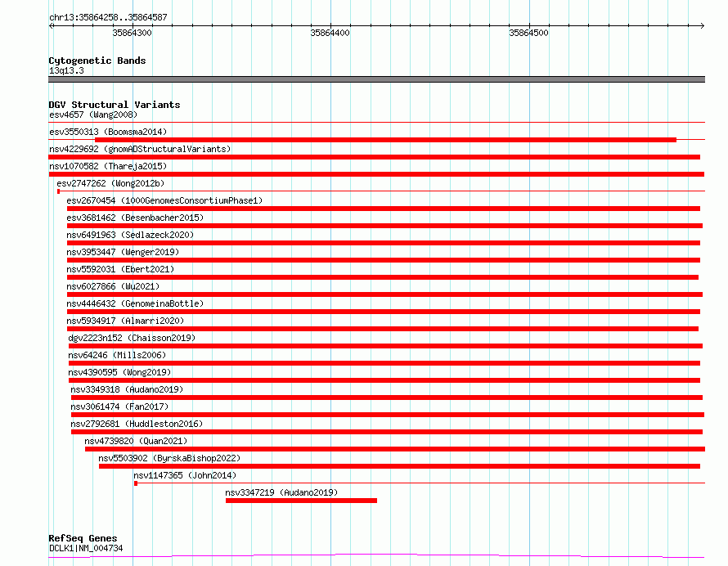728x566 pixels.
Task: Select nsv3347219 (Audano2019) label
Action: [281, 492]
